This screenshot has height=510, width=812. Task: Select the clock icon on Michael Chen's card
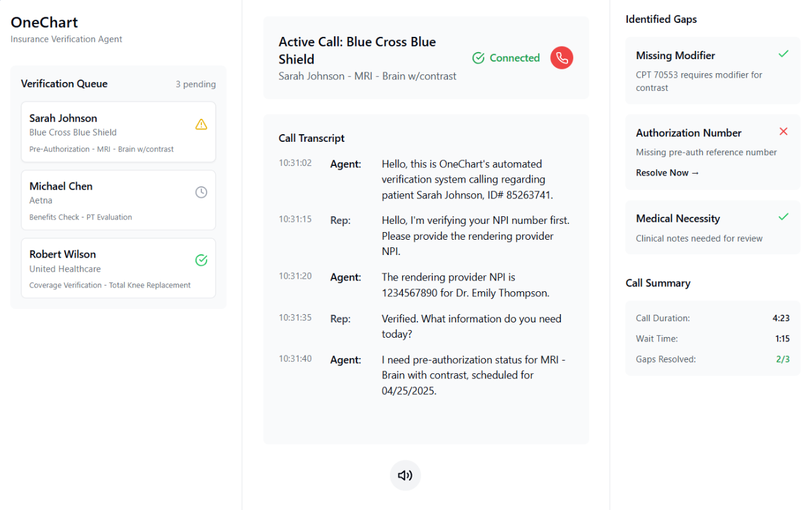(x=201, y=191)
